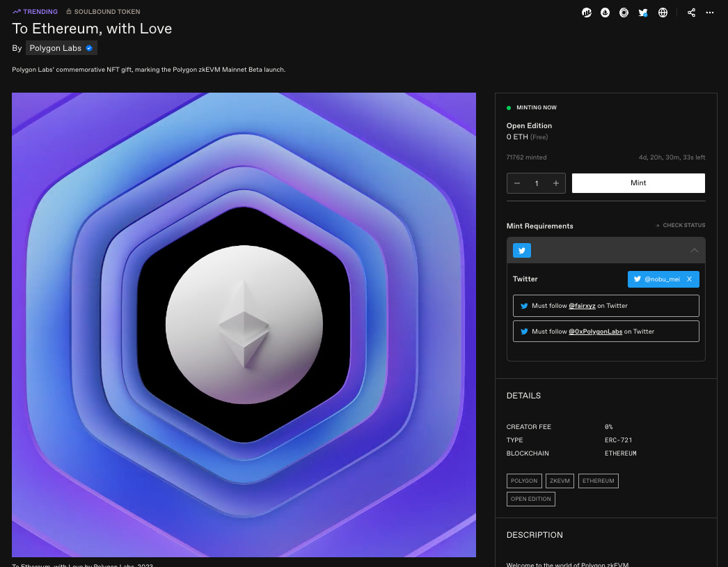Open the LooksRare concentric-rings icon
The image size is (728, 567).
coord(624,13)
